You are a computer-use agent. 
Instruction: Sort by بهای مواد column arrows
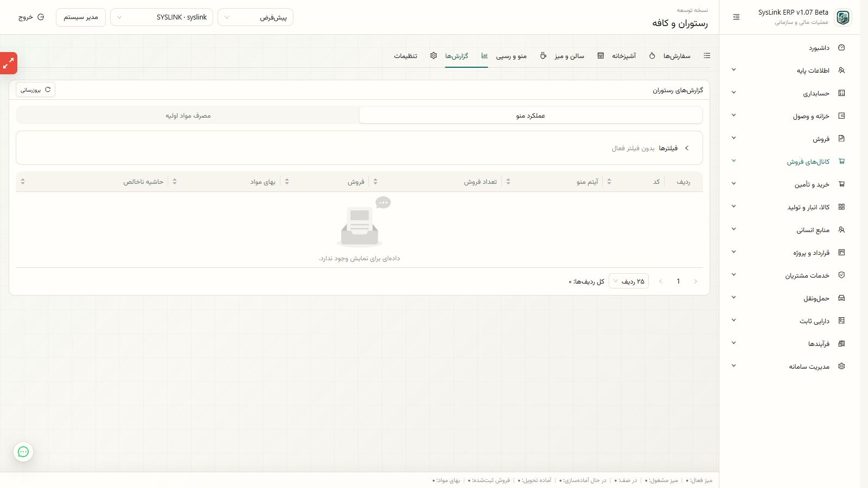(x=175, y=182)
